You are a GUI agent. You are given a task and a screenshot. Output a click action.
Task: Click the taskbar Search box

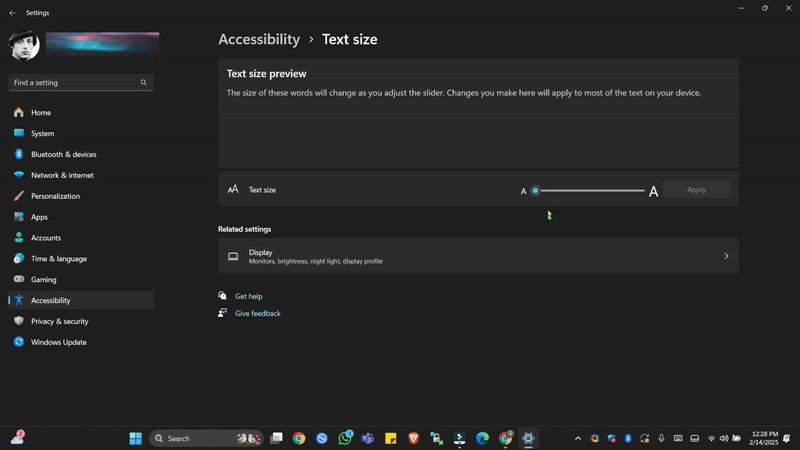pyautogui.click(x=206, y=438)
